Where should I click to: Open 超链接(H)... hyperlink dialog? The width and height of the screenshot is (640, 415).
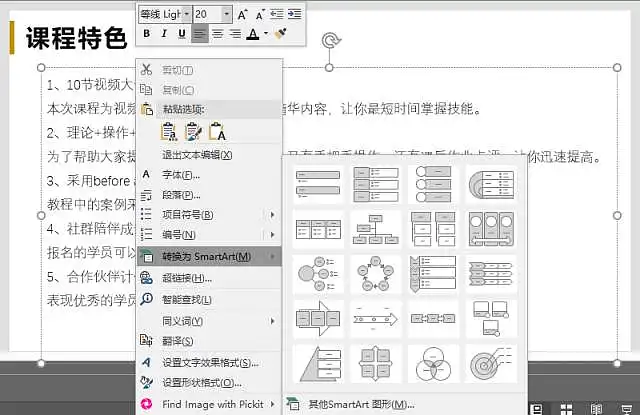point(209,278)
